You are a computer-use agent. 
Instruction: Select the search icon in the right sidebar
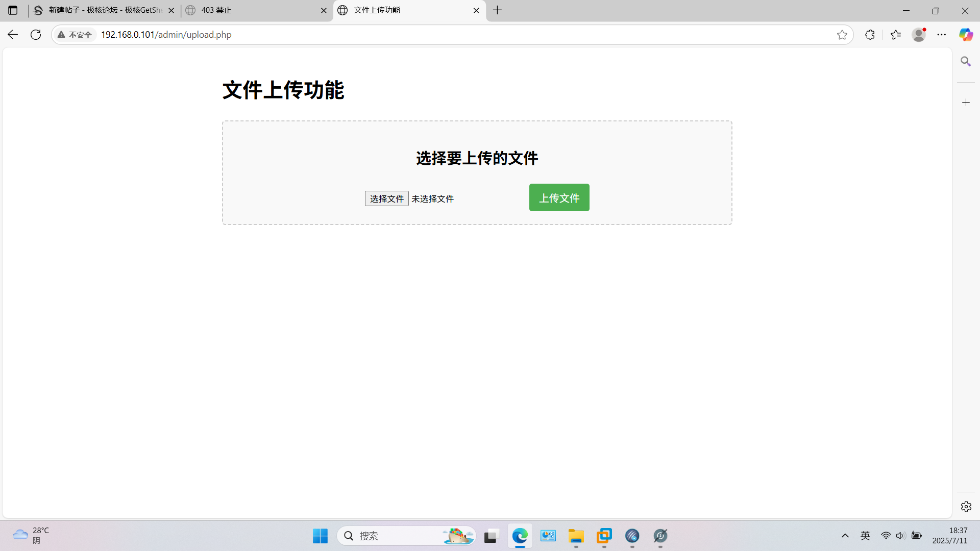[966, 61]
